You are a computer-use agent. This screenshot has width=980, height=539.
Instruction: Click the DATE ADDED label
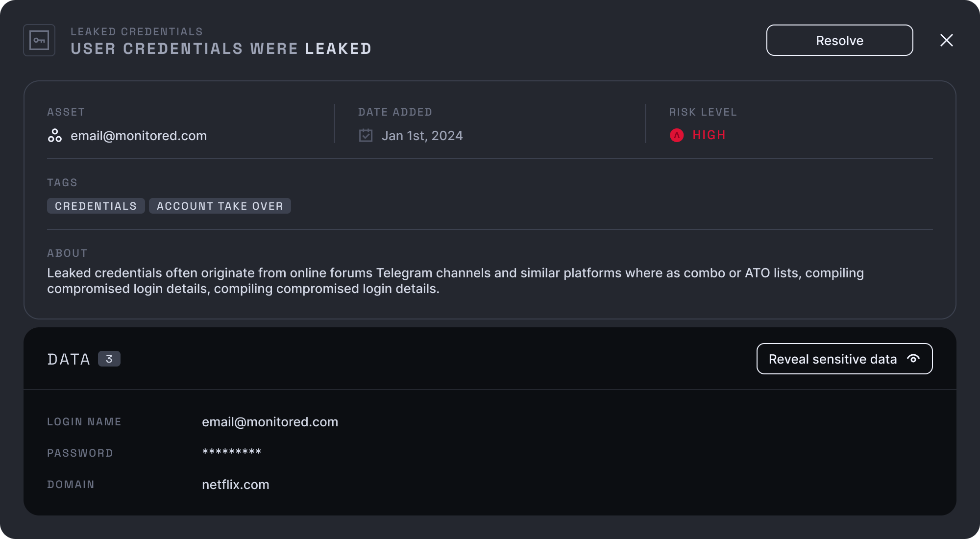(x=395, y=112)
